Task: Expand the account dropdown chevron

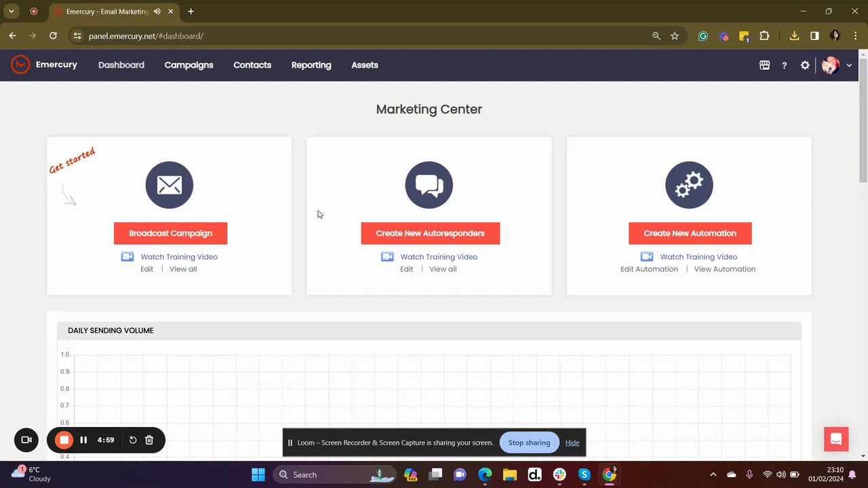Action: [849, 66]
